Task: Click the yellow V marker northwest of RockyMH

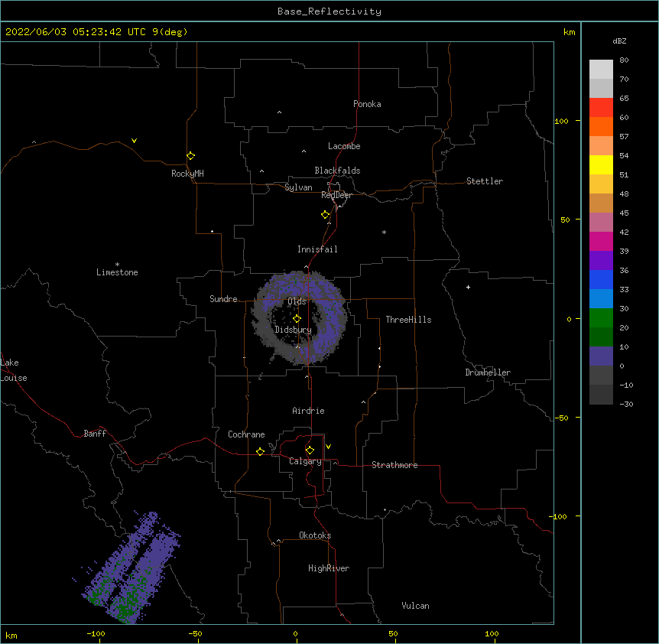Action: click(x=134, y=141)
